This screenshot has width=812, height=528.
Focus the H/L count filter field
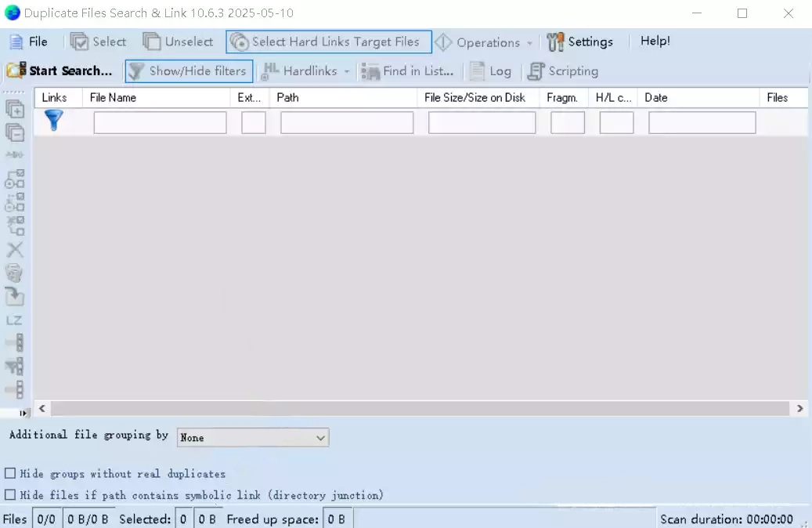point(617,123)
